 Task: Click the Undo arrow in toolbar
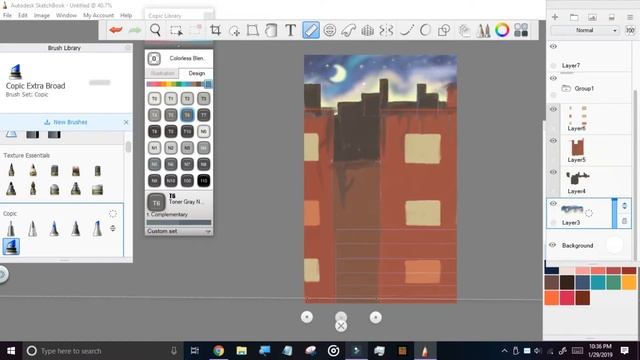(116, 30)
